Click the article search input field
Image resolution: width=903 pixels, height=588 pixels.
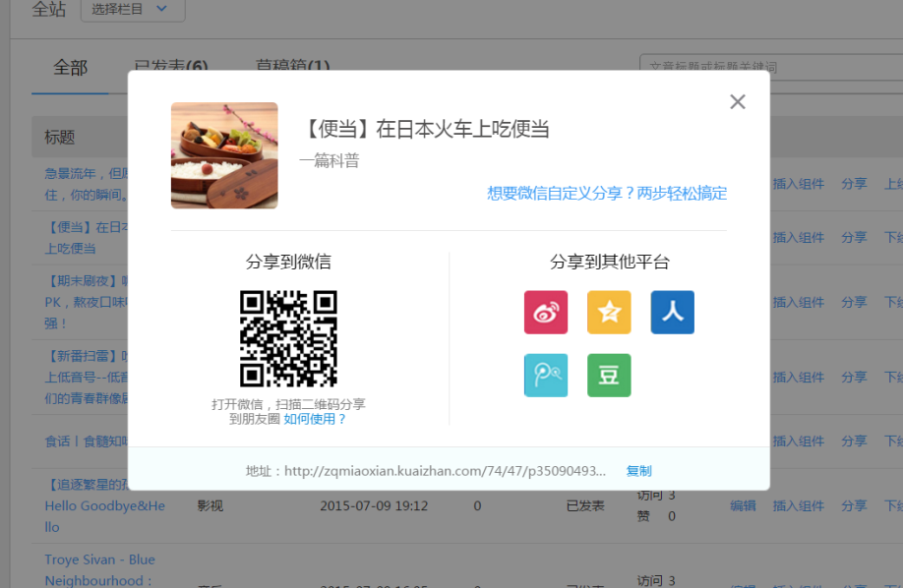[x=767, y=67]
